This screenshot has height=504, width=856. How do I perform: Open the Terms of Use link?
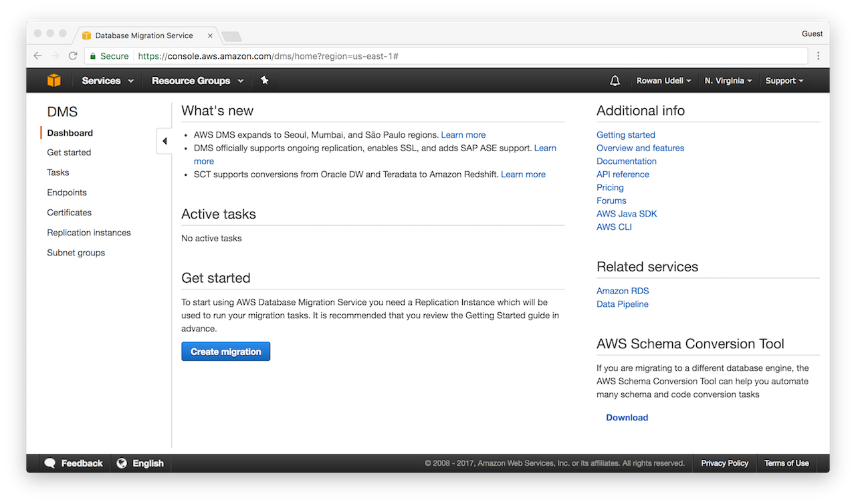click(786, 463)
